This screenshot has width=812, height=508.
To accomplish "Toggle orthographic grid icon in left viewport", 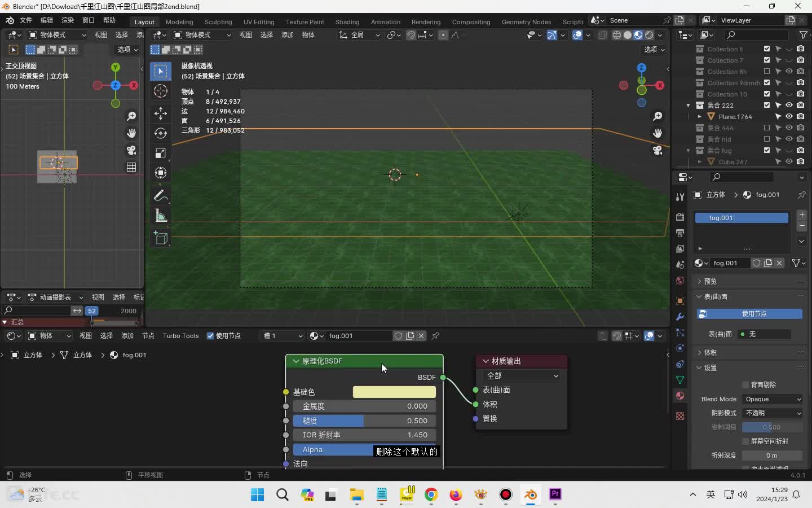I will [x=131, y=167].
